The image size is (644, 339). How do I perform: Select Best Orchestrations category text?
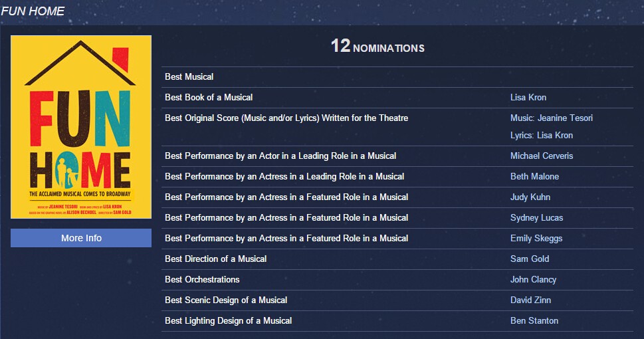click(202, 279)
